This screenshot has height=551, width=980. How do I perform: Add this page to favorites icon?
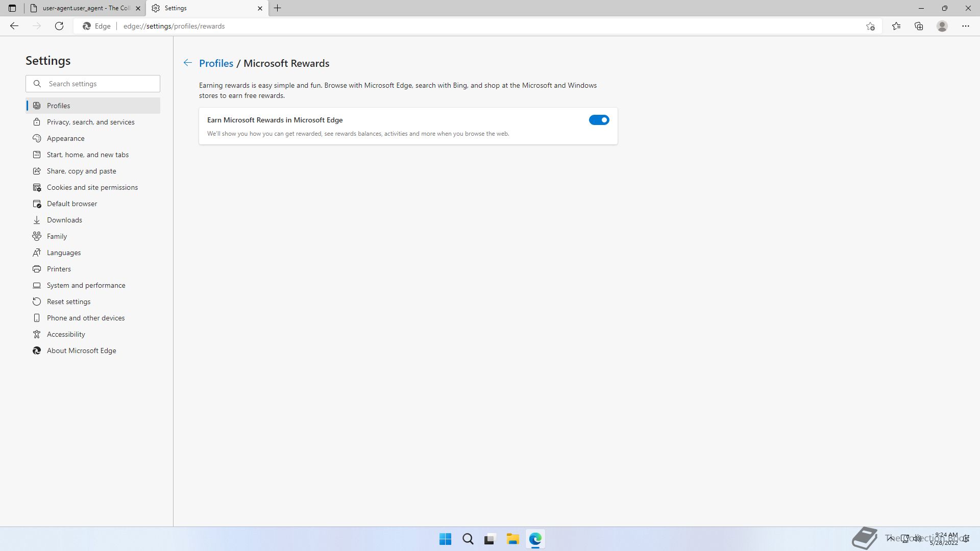point(870,26)
